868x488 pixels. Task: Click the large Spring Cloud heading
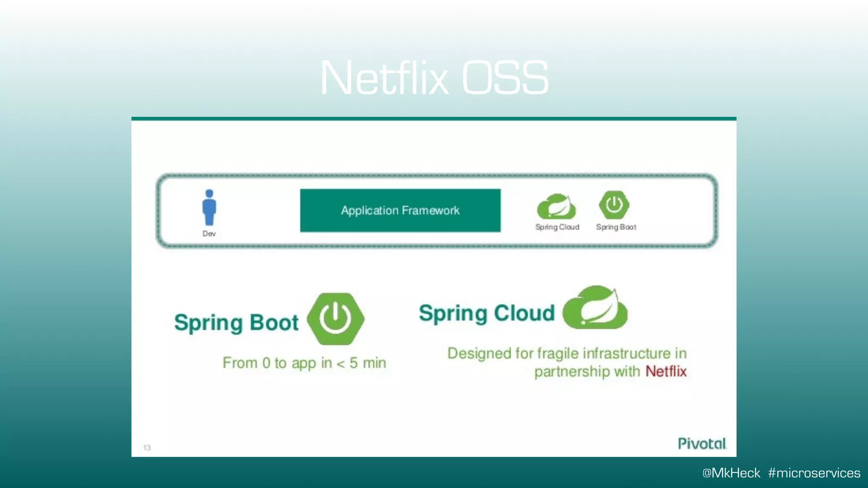coord(487,314)
